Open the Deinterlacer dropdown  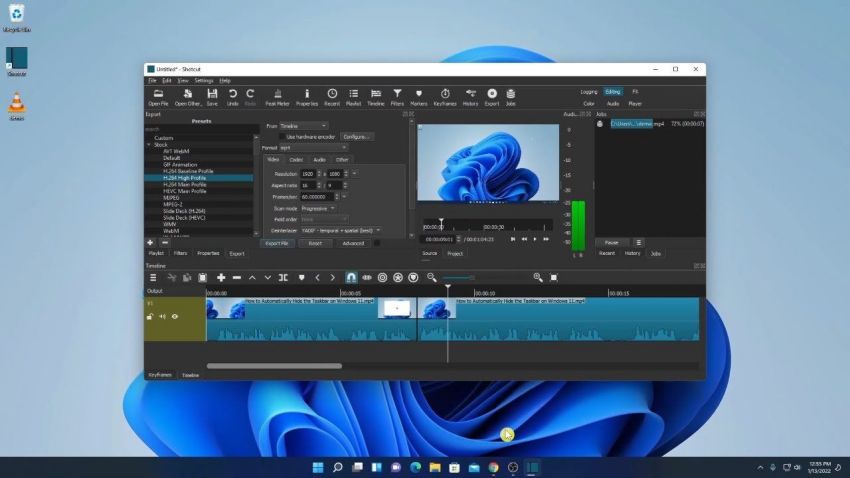[x=340, y=230]
